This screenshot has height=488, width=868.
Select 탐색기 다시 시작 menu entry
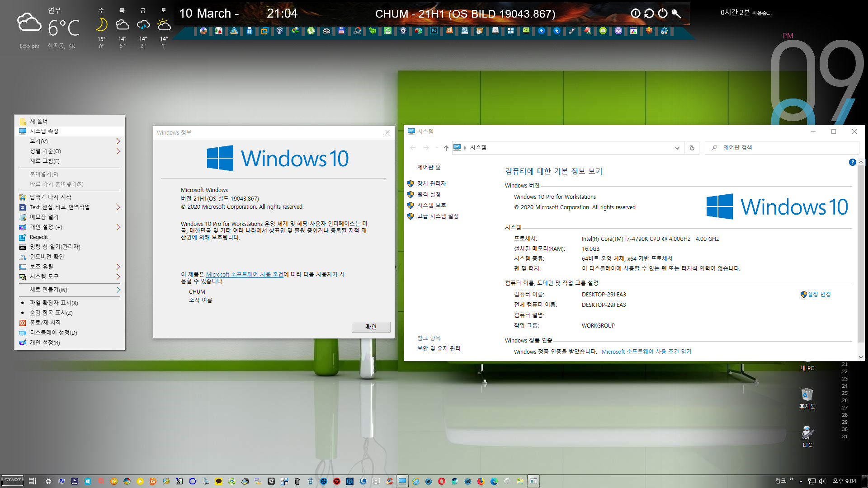(70, 197)
